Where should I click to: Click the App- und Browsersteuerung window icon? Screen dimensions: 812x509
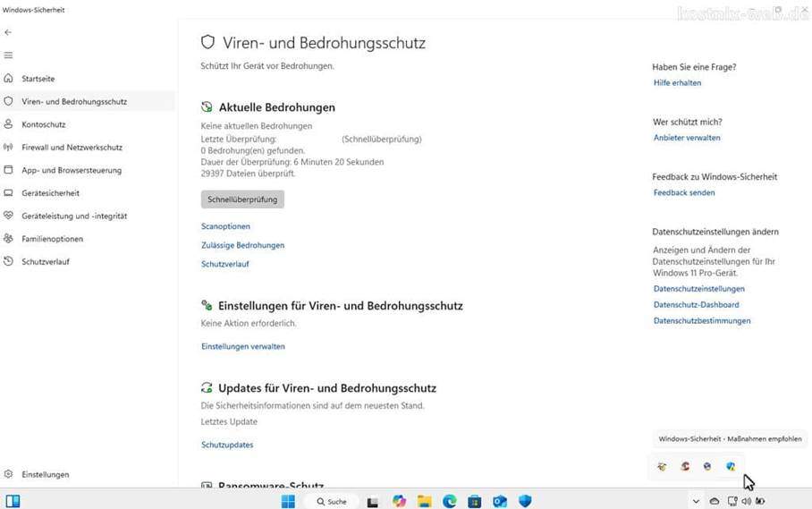pos(8,170)
